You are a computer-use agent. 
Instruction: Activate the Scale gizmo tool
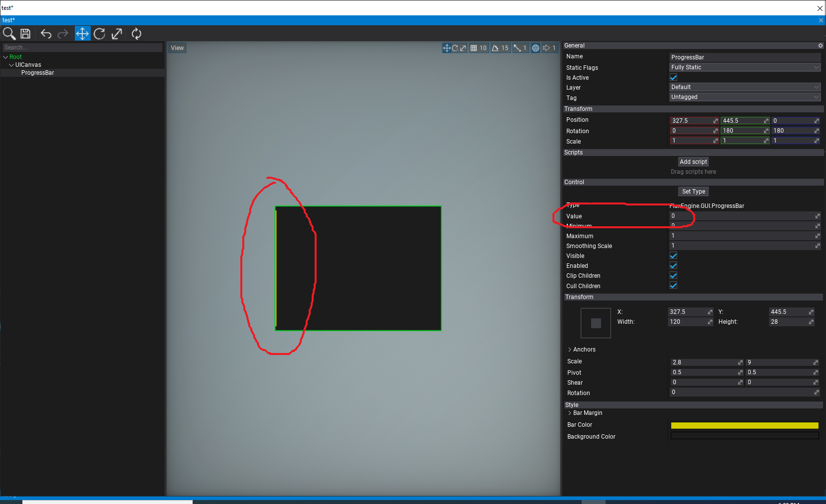pyautogui.click(x=116, y=33)
